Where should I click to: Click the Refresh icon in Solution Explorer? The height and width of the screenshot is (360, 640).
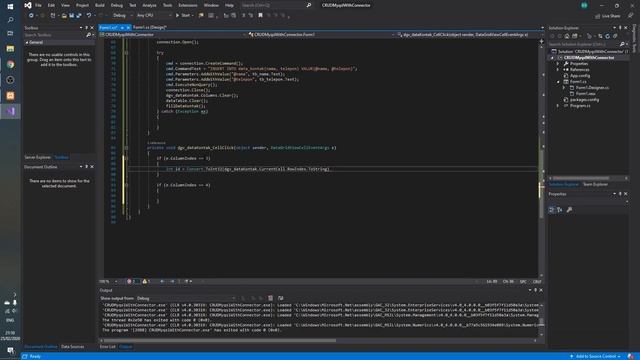pos(607,36)
